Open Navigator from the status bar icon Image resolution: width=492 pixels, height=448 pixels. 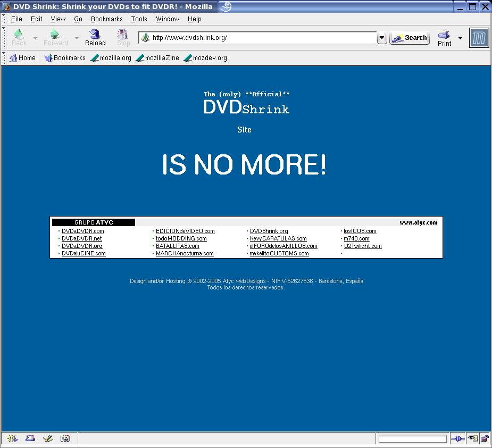point(13,438)
